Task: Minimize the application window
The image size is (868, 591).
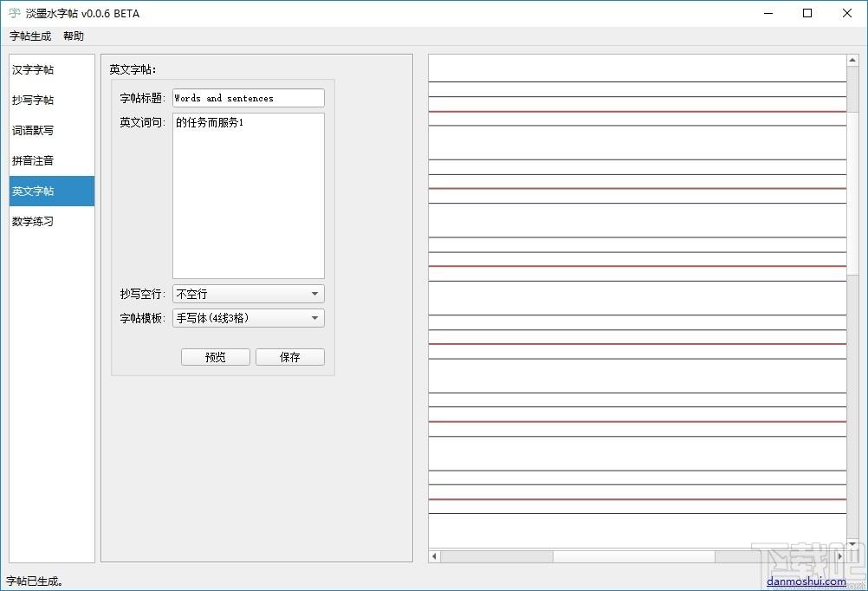Action: [x=768, y=13]
